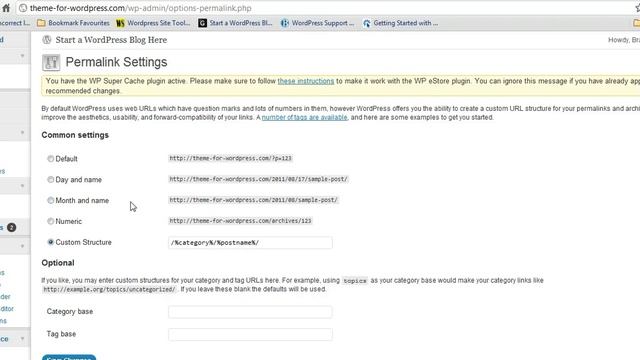
Task: Open the Bookmark Favourites folder
Action: (73, 23)
